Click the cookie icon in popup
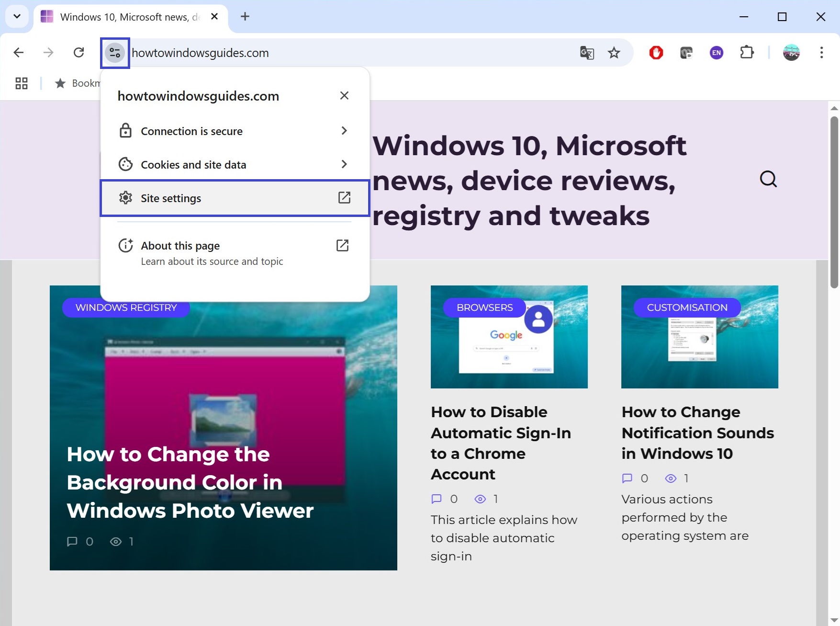Screen dimensions: 840x626 tap(125, 164)
